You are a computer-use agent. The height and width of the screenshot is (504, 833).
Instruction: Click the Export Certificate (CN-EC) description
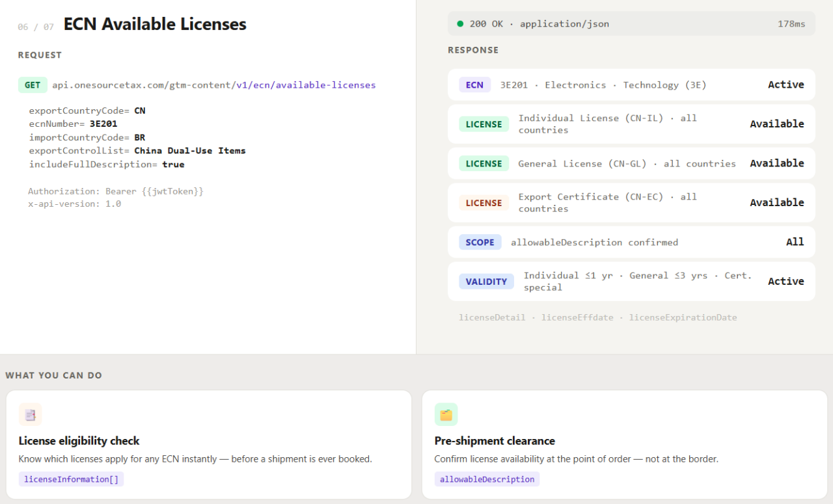[x=607, y=202]
